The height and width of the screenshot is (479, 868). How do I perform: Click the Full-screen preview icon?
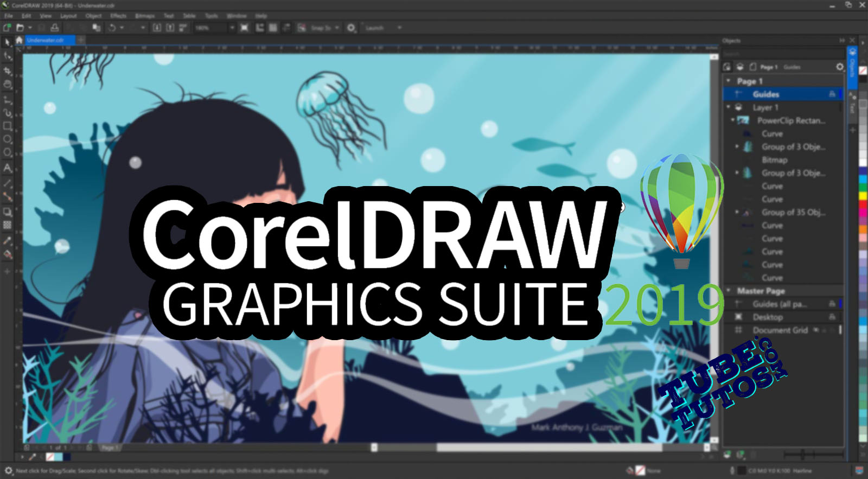pos(245,27)
